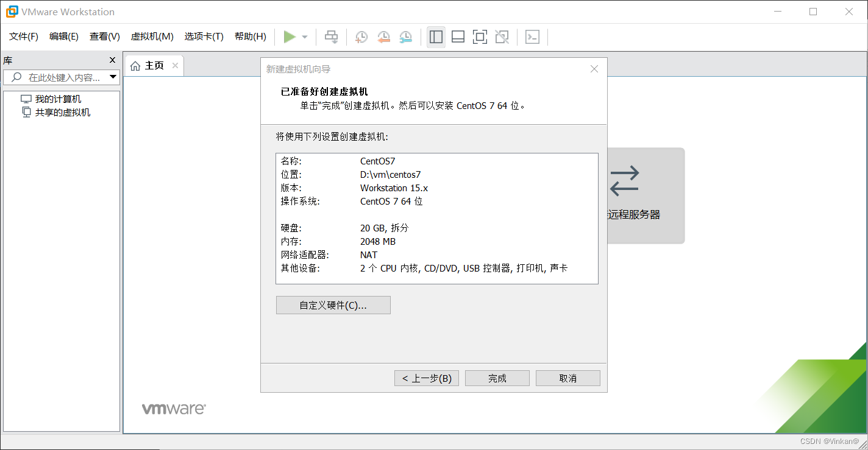The height and width of the screenshot is (450, 868).
Task: Click the green power-on virtual machine icon
Action: [x=291, y=37]
